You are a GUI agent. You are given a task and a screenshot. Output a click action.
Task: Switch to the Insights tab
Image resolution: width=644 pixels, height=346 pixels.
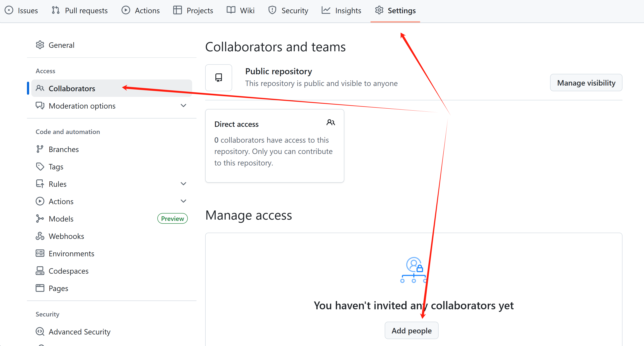[x=341, y=10]
